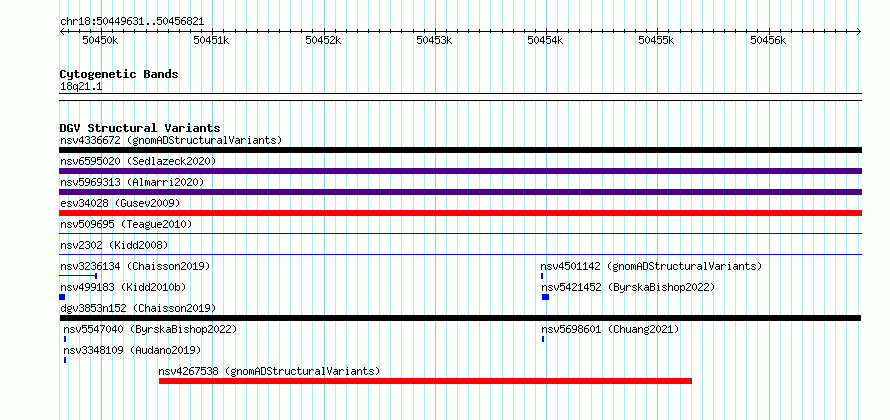Click the nsv4336672 black variant bar
The width and height of the screenshot is (890, 420).
click(x=460, y=150)
